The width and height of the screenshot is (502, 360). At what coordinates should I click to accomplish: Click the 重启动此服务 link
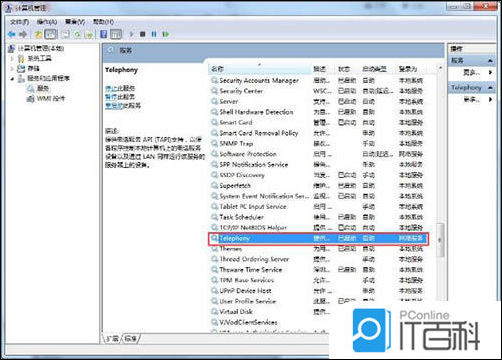click(123, 106)
